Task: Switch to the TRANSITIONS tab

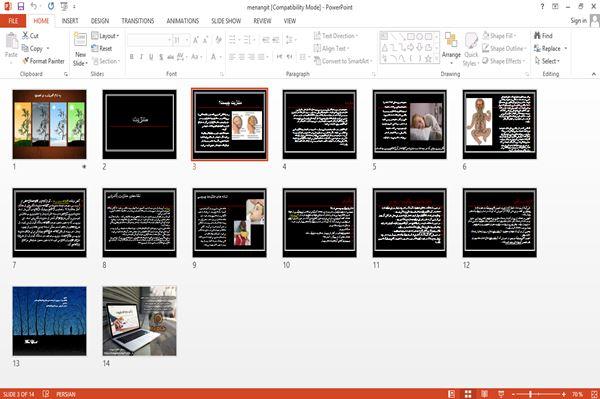Action: 138,21
